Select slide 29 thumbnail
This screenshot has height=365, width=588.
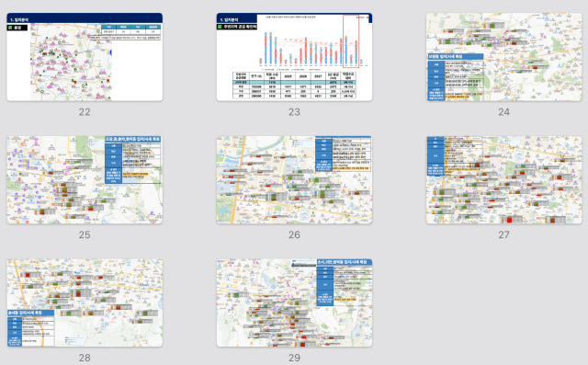click(x=294, y=302)
